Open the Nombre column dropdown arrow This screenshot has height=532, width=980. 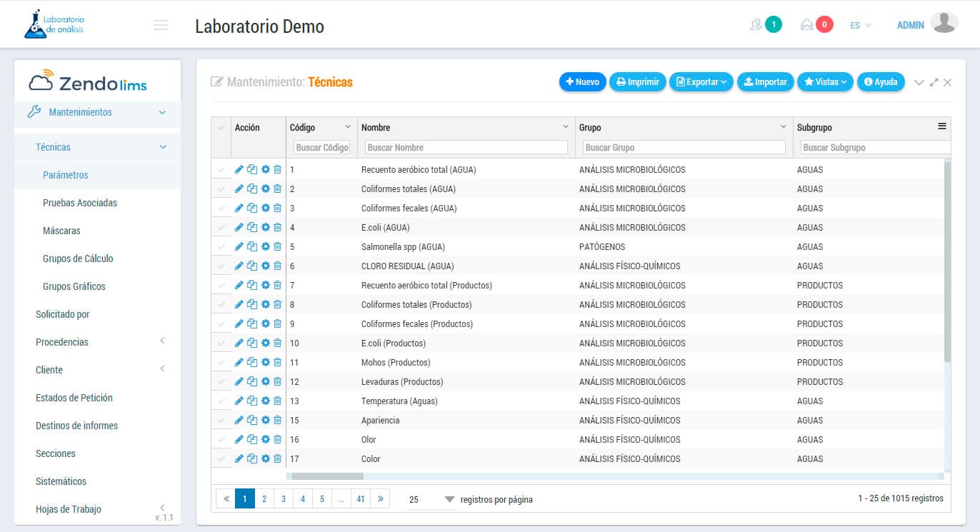(566, 126)
